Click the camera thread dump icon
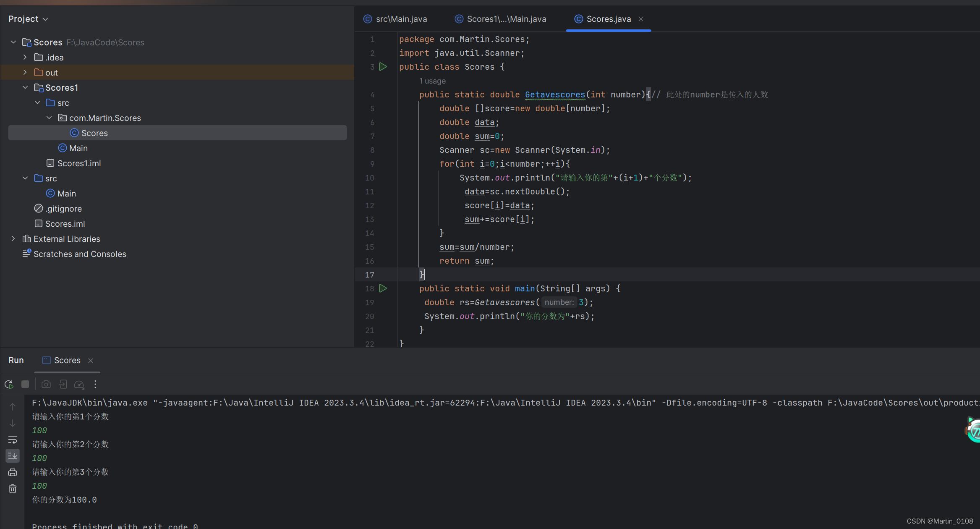The width and height of the screenshot is (980, 529). (x=46, y=384)
